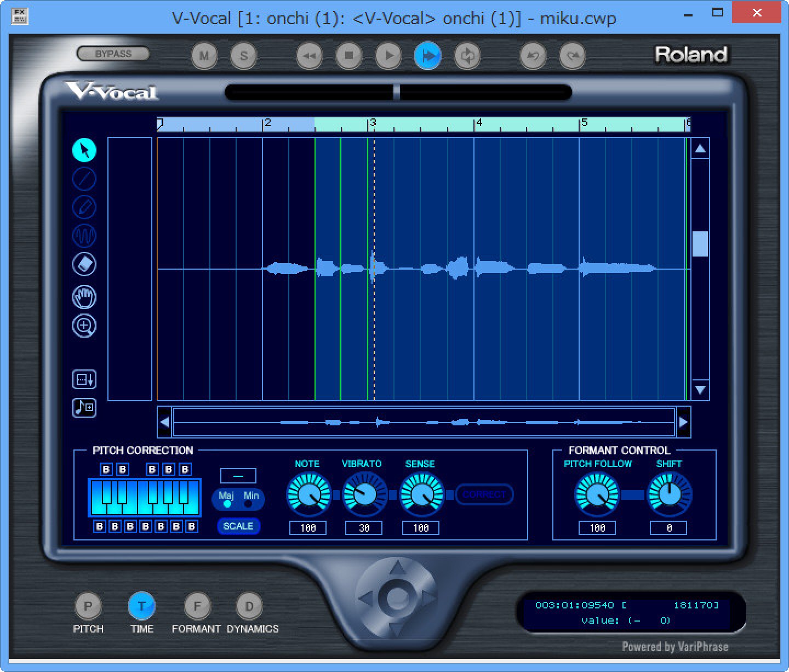Click the blue play-from-cursor button
The image size is (789, 672).
tap(428, 55)
